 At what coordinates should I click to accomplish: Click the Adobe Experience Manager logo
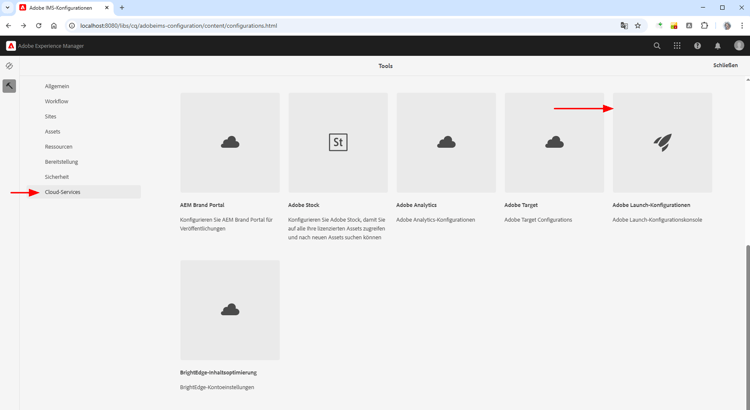[11, 46]
